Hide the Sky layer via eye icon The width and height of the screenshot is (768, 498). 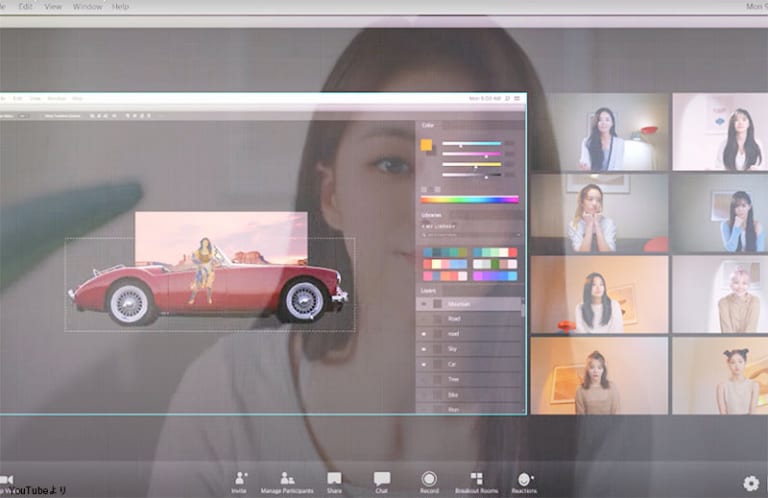(424, 349)
